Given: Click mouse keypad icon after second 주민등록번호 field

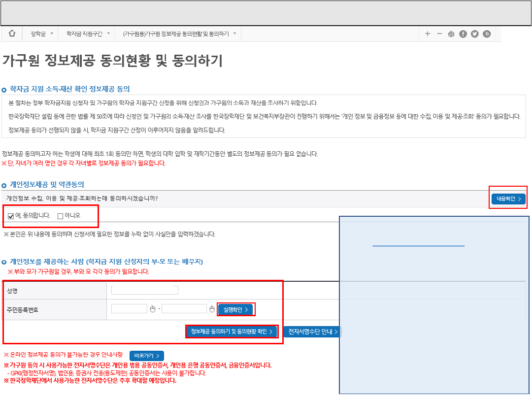Looking at the screenshot, I should pos(212,309).
